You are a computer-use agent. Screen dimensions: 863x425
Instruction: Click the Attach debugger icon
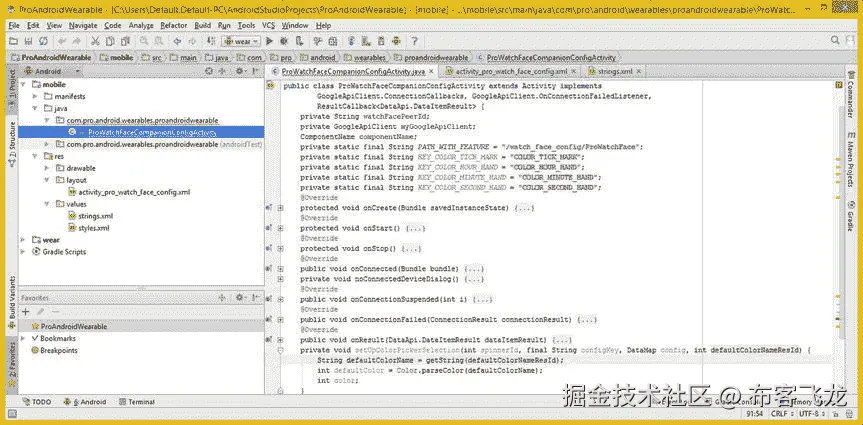pyautogui.click(x=299, y=41)
